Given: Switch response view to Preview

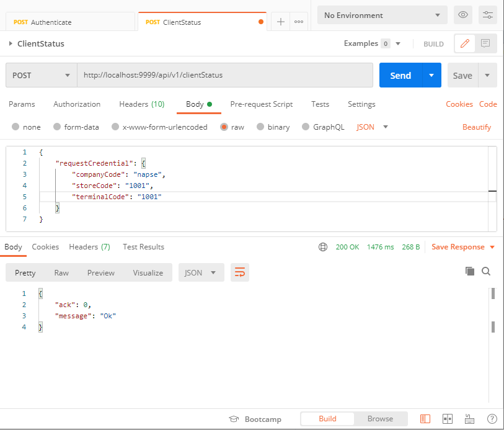Looking at the screenshot, I should [101, 273].
